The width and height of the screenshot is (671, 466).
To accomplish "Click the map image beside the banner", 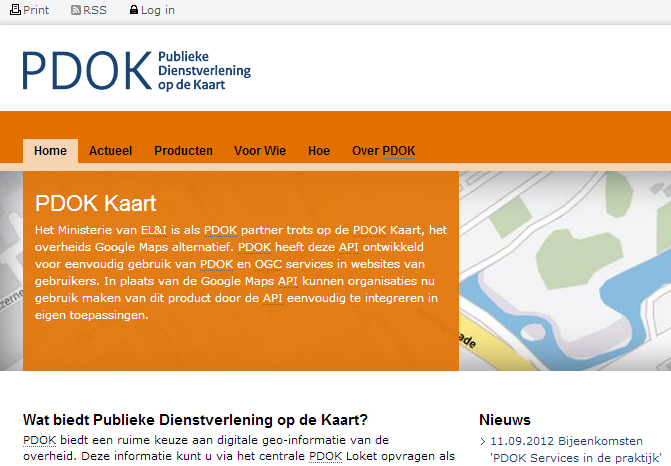I will [565, 271].
